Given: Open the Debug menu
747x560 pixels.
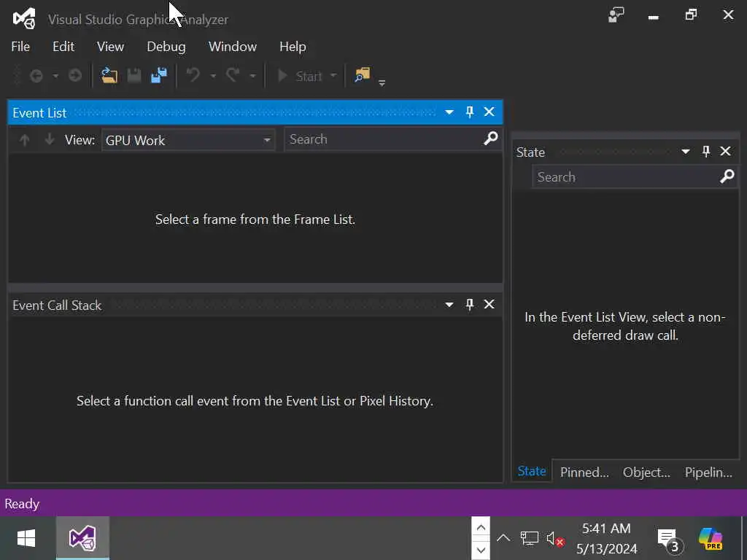Looking at the screenshot, I should [166, 47].
